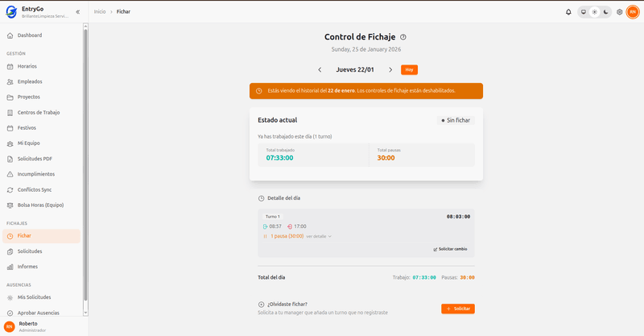Click the 1 pausa (30:00) text
Viewport: 644px width, 336px height.
(287, 236)
